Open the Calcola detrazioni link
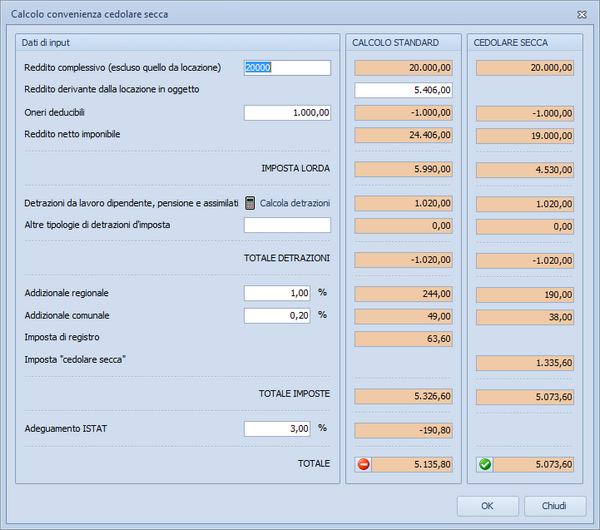This screenshot has width=600, height=530. pos(295,203)
